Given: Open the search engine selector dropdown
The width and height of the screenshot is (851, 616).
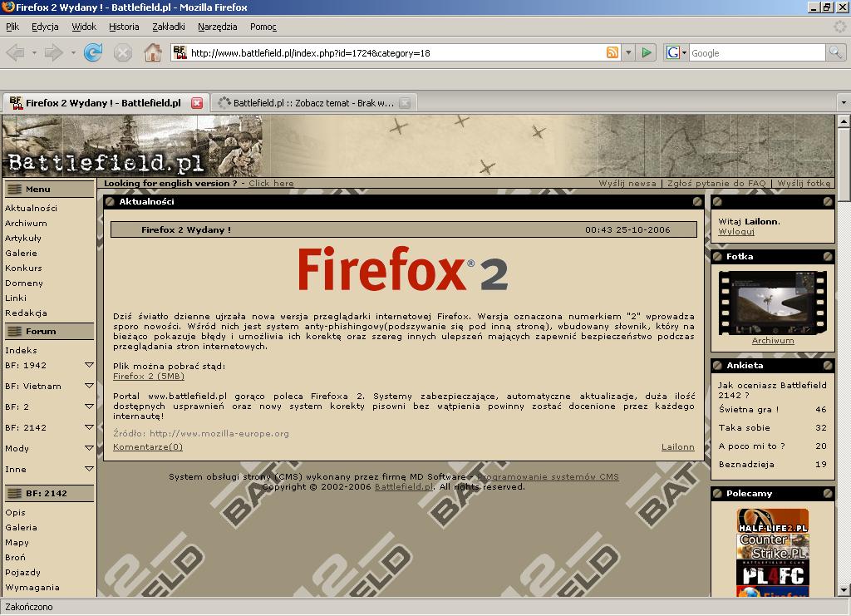Looking at the screenshot, I should coord(676,53).
